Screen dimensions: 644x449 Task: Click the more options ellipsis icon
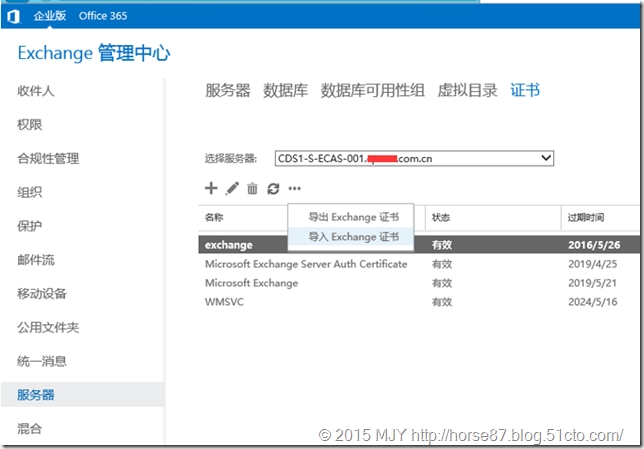[294, 188]
